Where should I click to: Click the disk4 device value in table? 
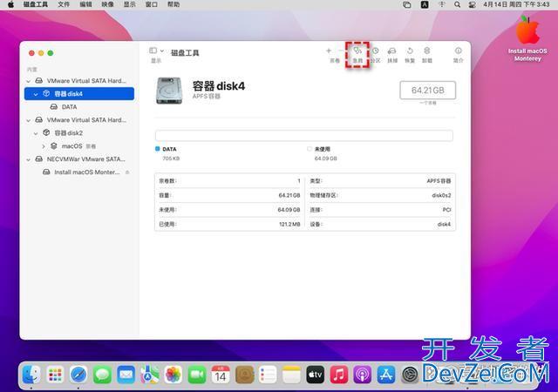coord(444,224)
